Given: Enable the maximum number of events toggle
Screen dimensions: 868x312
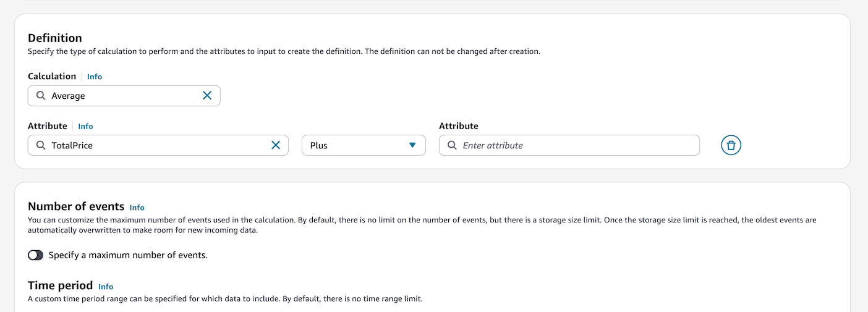Looking at the screenshot, I should 35,255.
